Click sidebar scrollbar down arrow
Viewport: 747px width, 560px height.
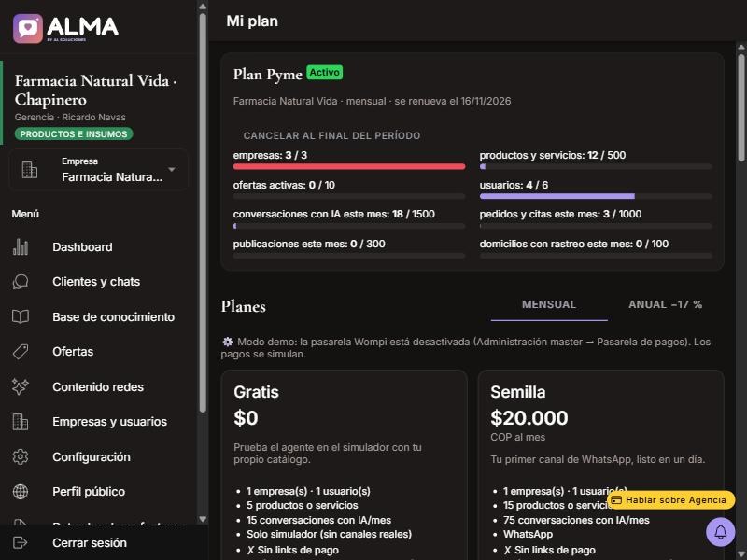tap(203, 519)
